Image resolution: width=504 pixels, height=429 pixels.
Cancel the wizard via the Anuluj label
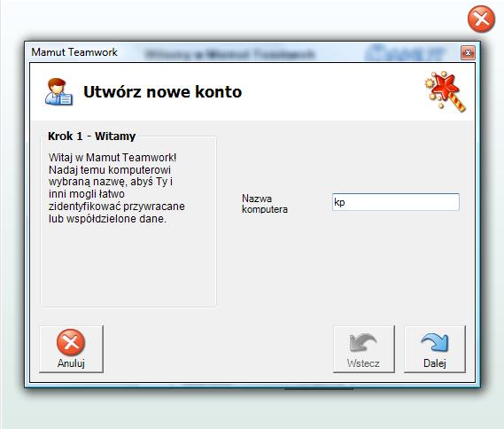(x=71, y=363)
